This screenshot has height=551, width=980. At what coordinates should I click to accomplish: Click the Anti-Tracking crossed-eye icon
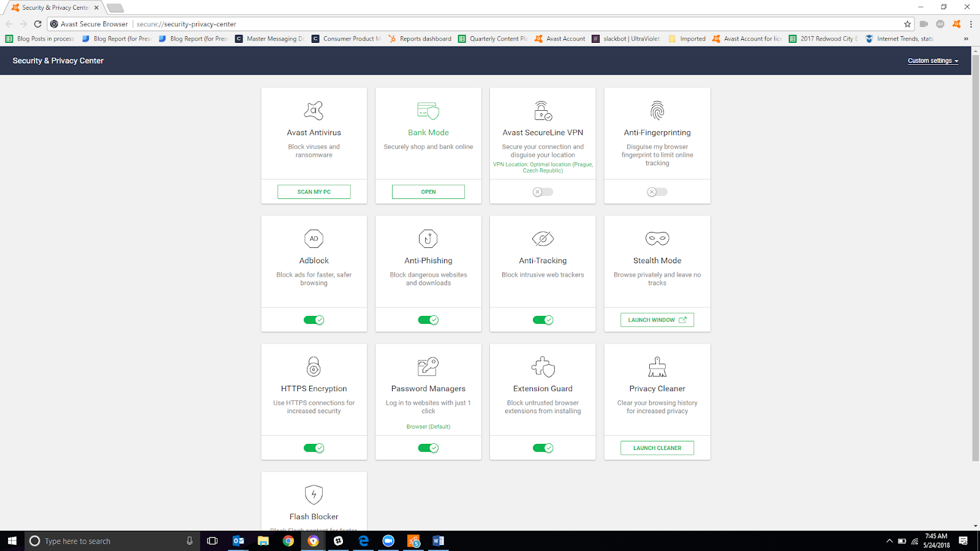point(543,239)
